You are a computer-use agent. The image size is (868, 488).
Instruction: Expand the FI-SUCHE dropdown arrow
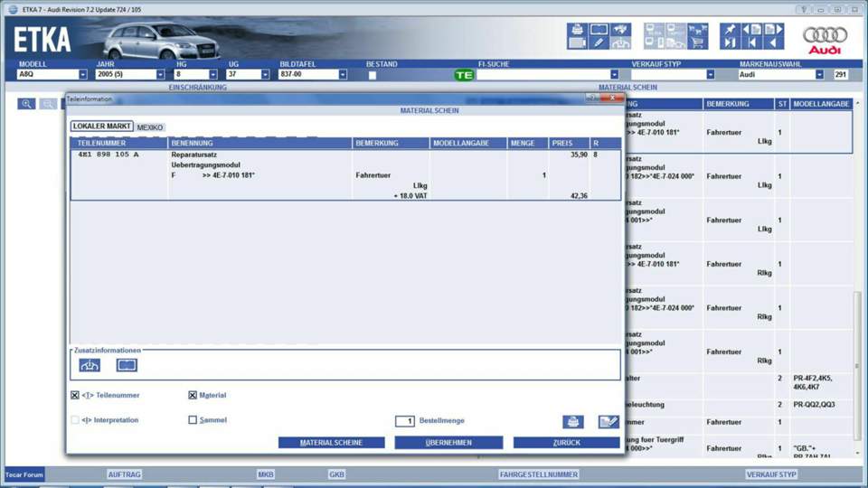coord(615,74)
